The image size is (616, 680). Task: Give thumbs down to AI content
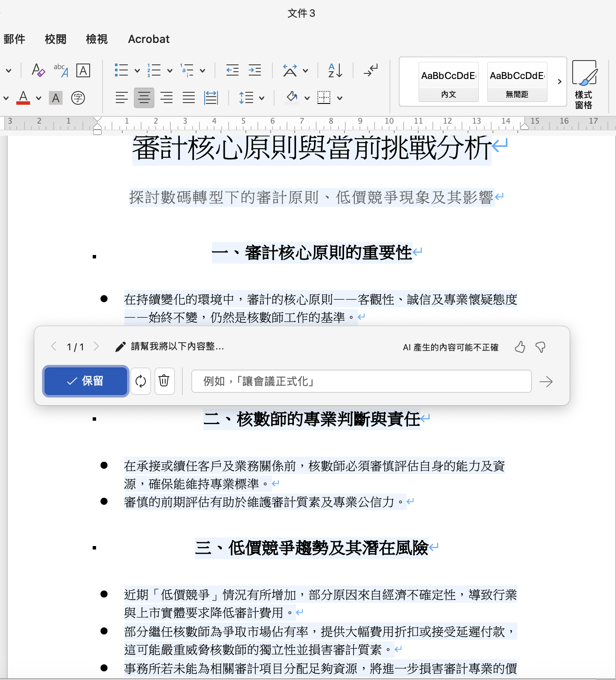pyautogui.click(x=541, y=347)
